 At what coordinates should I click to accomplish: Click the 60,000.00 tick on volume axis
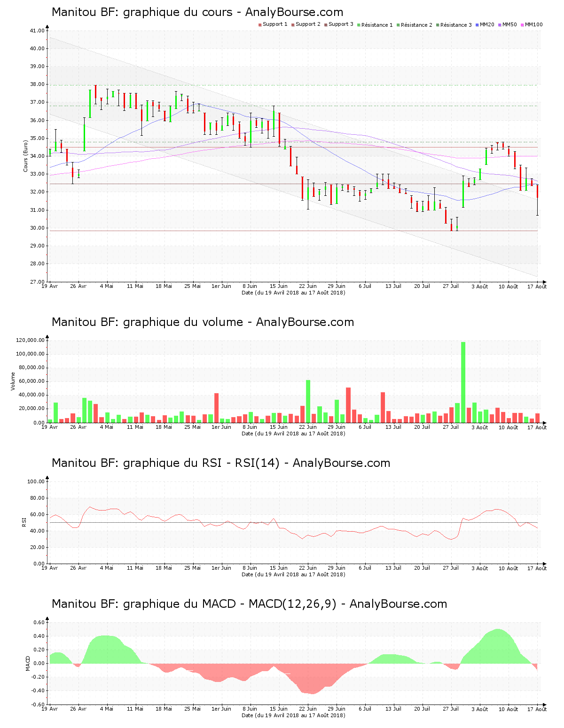point(32,381)
